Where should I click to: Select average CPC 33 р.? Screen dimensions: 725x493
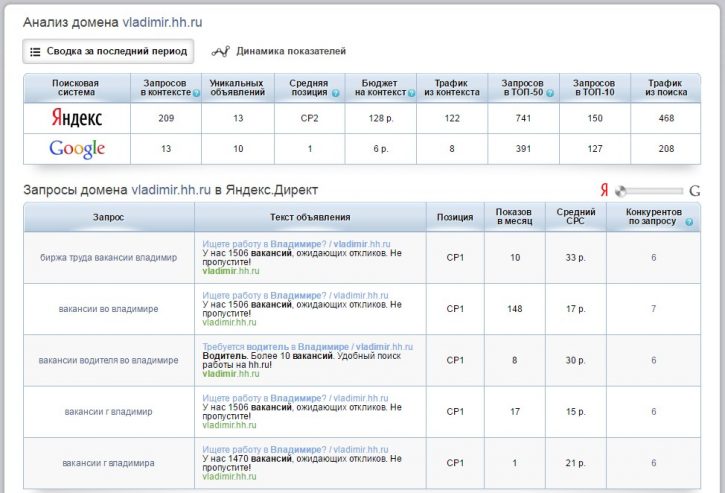576,258
